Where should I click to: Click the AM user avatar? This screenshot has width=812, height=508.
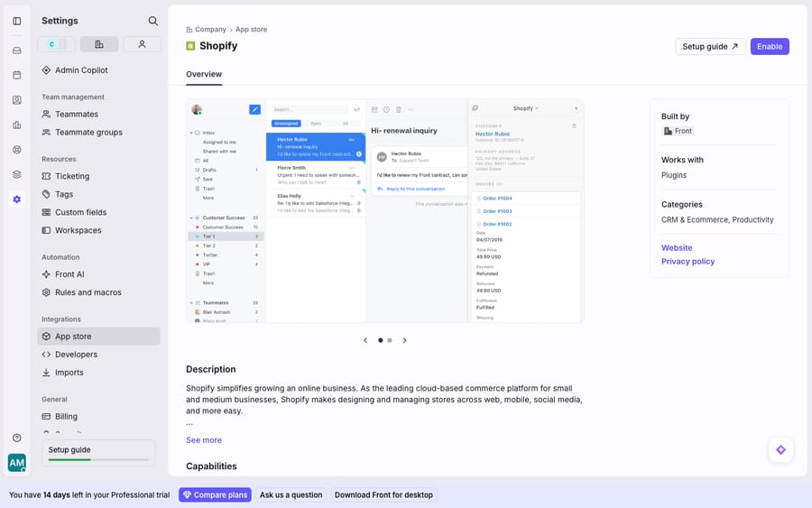17,462
